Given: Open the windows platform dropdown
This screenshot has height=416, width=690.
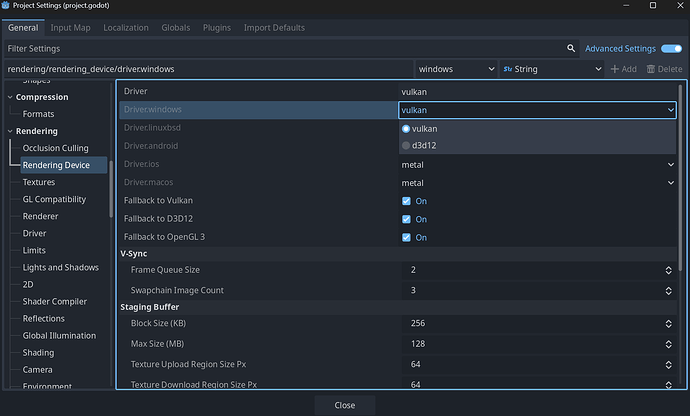Looking at the screenshot, I should coord(456,69).
